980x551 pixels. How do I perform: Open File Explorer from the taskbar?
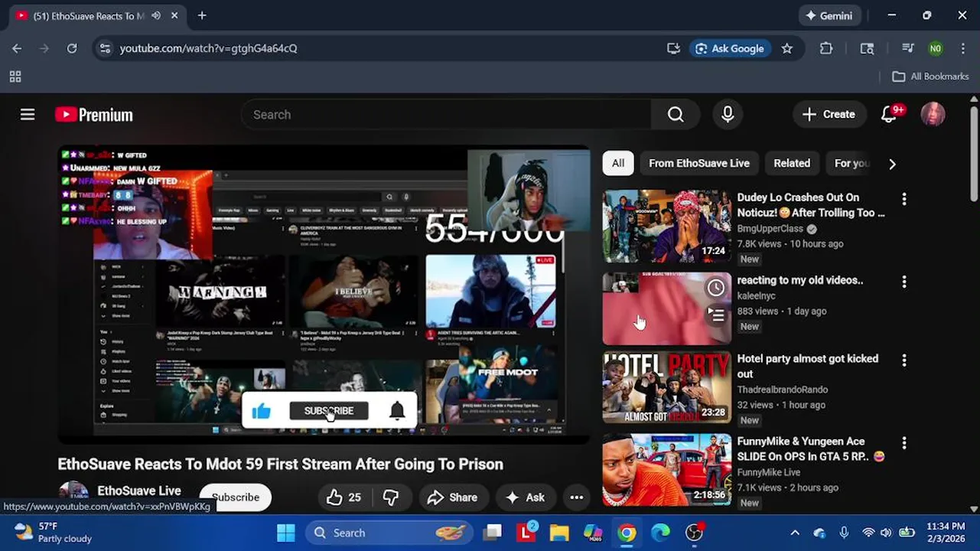point(559,533)
